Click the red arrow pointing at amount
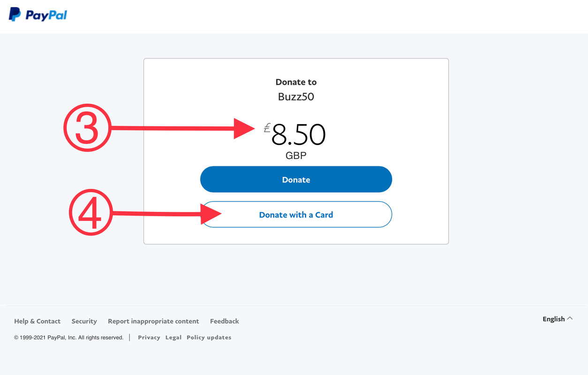 coord(183,128)
